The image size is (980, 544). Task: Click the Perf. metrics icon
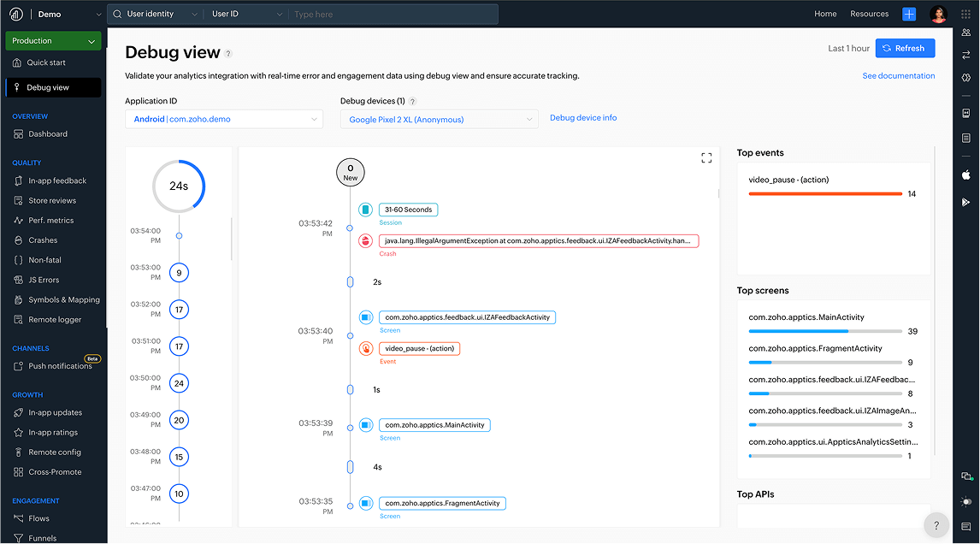point(18,221)
